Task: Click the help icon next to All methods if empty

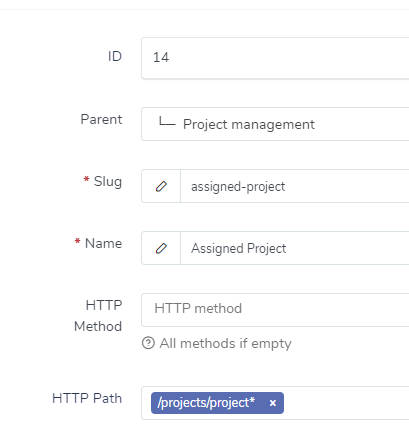Action: (148, 343)
